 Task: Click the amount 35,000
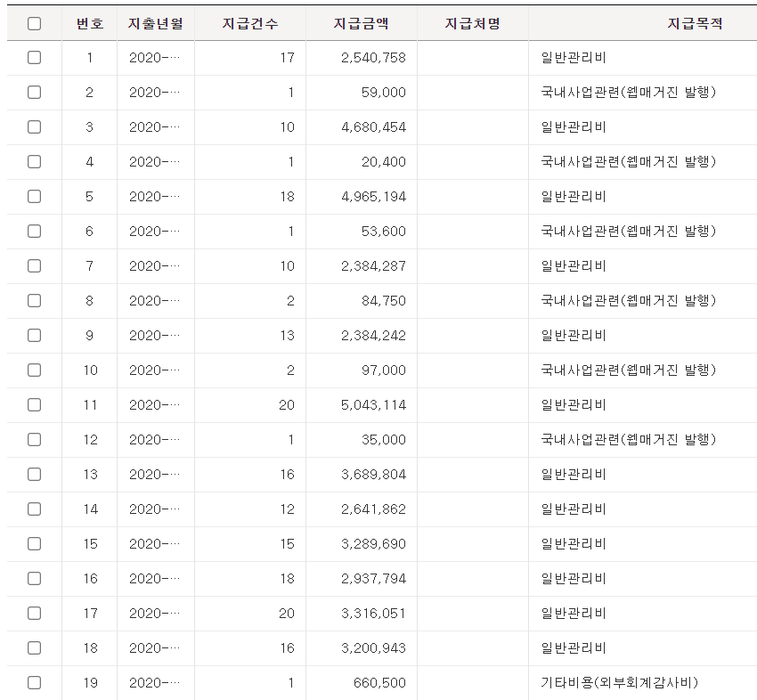(x=383, y=440)
